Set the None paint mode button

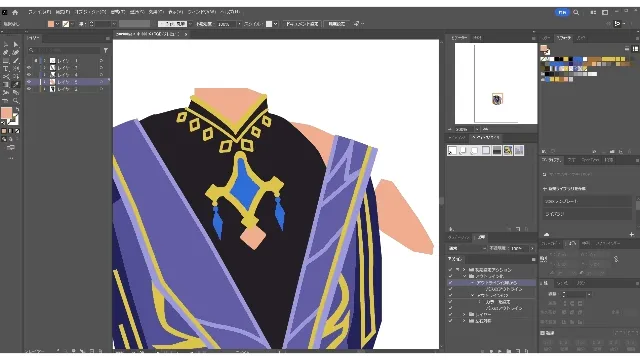17,131
